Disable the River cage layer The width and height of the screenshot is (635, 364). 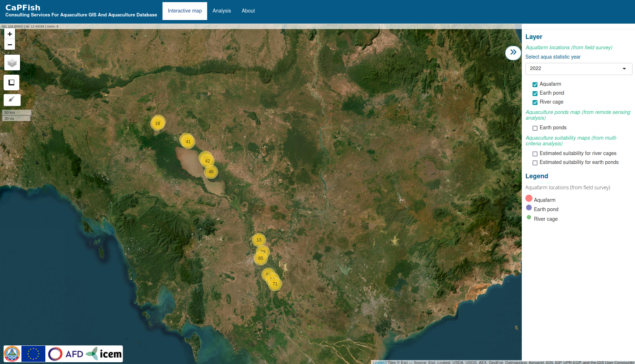tap(535, 103)
